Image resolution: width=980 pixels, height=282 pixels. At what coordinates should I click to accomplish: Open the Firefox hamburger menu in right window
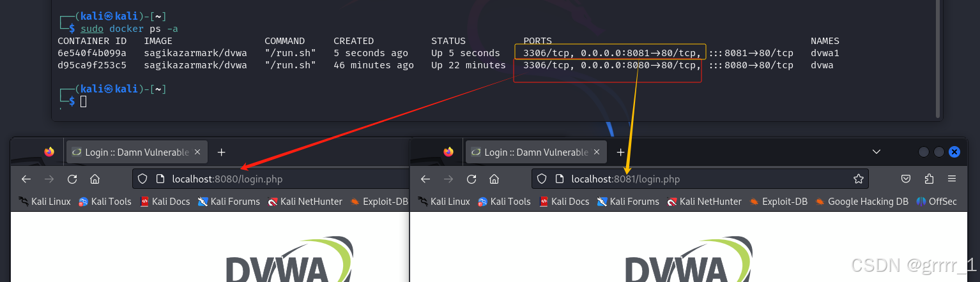point(952,179)
